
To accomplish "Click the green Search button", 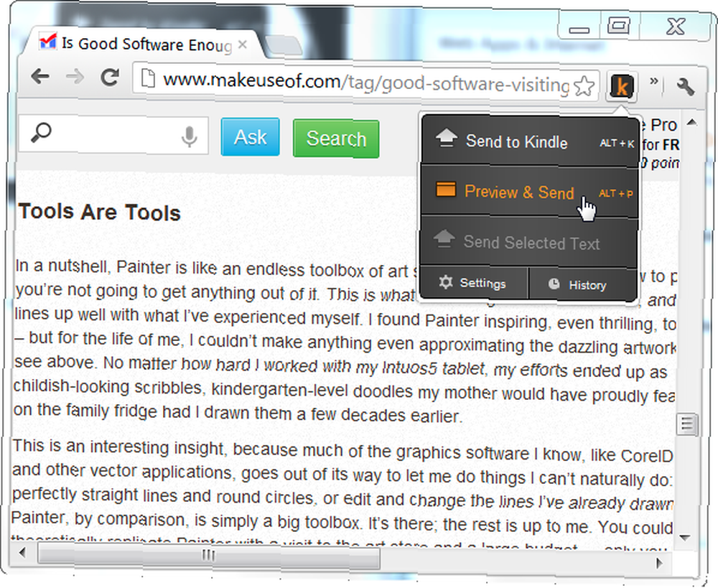I will point(336,139).
